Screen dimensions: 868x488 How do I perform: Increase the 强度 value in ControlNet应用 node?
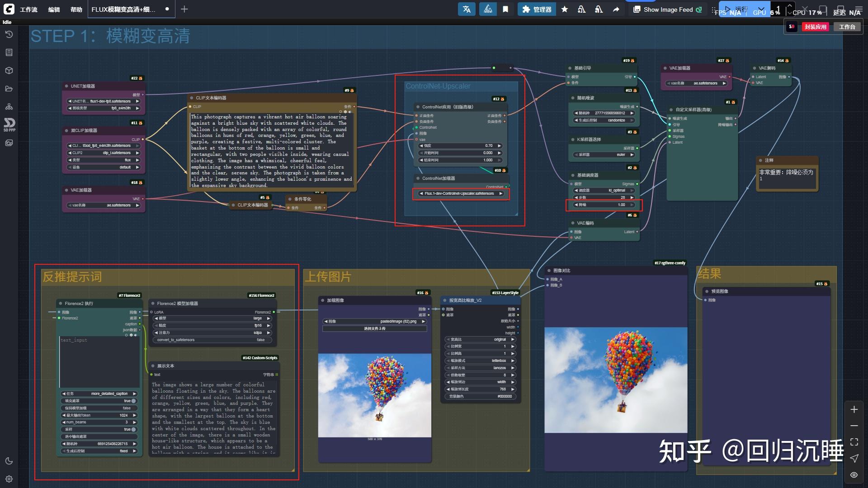(x=500, y=145)
